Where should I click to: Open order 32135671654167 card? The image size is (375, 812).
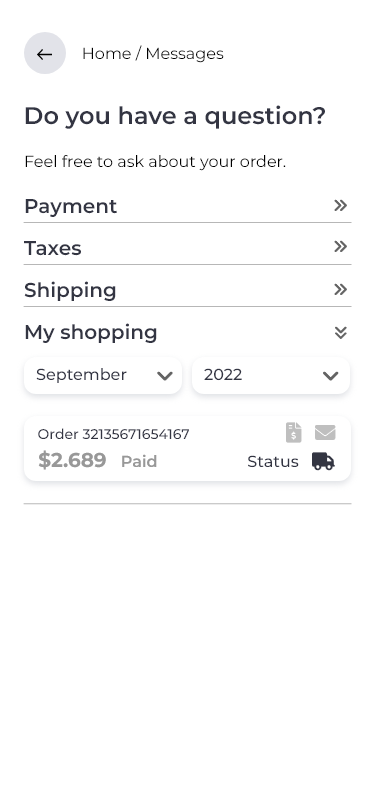tap(188, 448)
